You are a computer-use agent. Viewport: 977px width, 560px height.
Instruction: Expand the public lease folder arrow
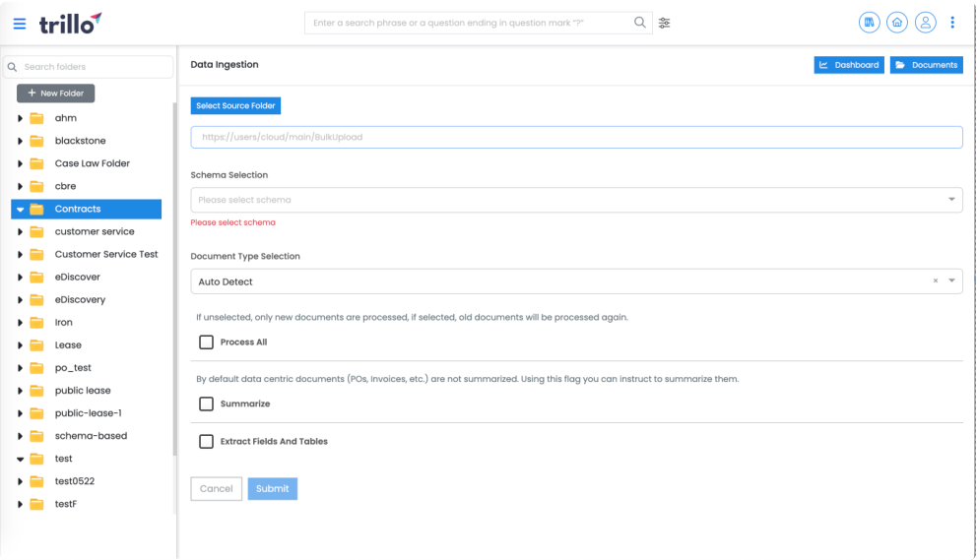click(x=20, y=391)
